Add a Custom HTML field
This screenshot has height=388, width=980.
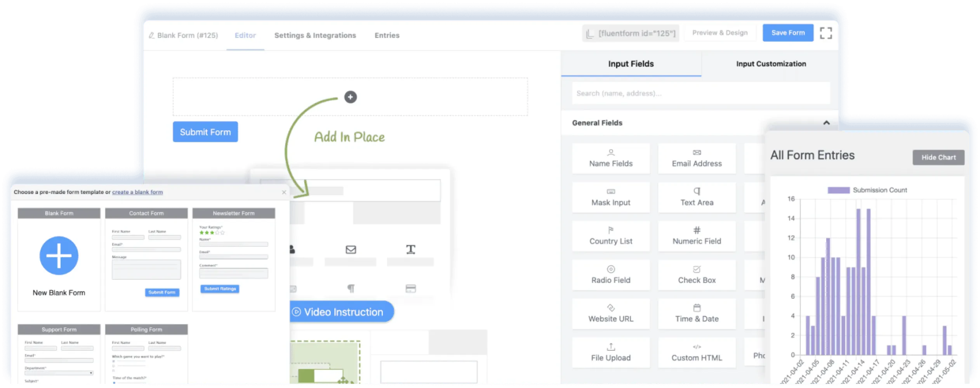[x=697, y=352]
